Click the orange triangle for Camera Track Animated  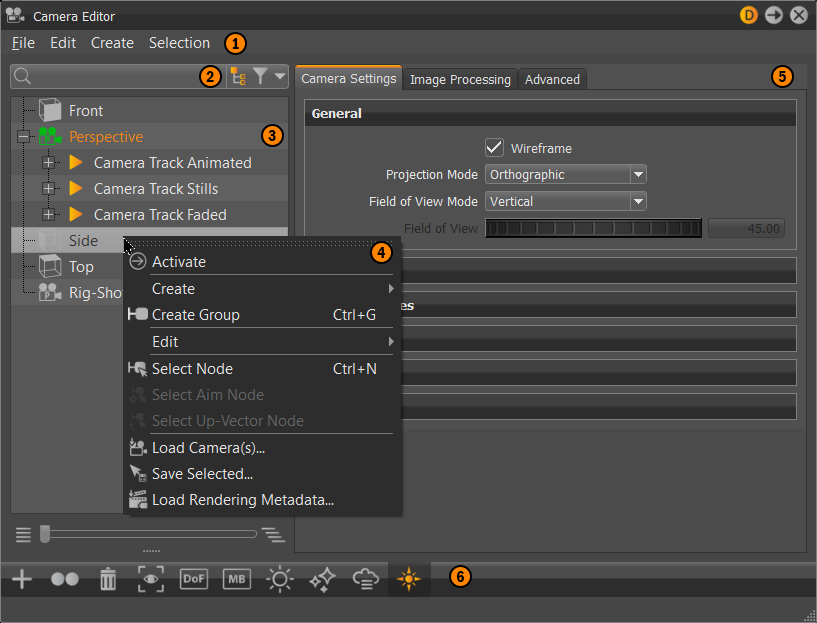[76, 162]
